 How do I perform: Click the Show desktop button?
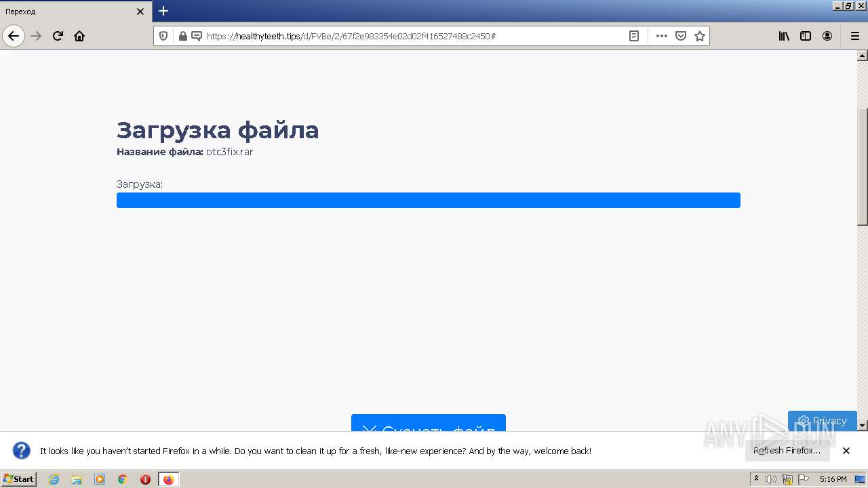click(861, 479)
